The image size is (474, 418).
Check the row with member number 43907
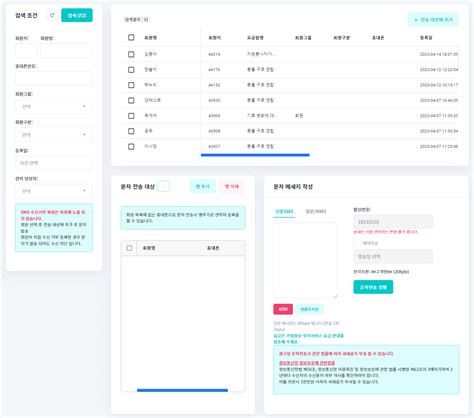coord(131,146)
